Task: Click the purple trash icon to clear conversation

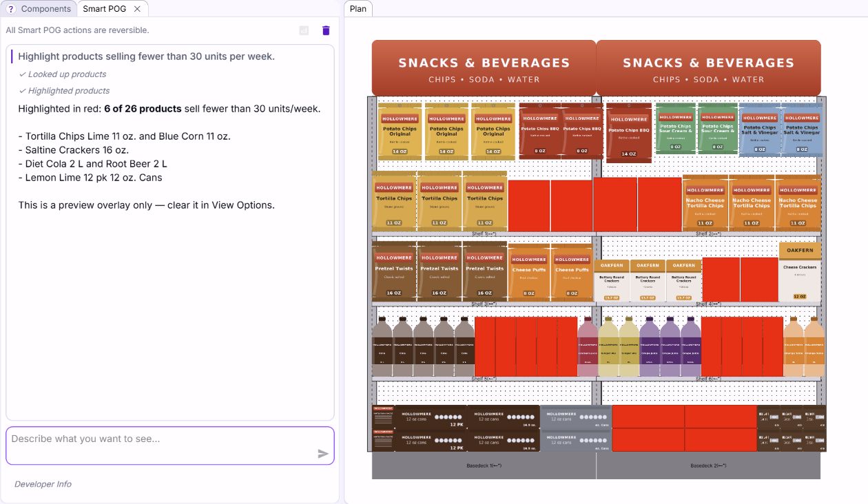Action: 326,30
